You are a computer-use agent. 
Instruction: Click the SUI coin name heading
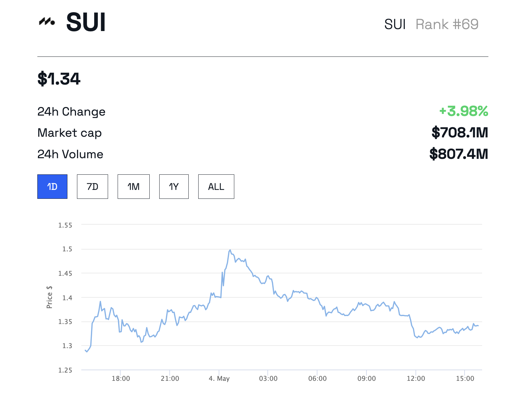click(x=86, y=22)
